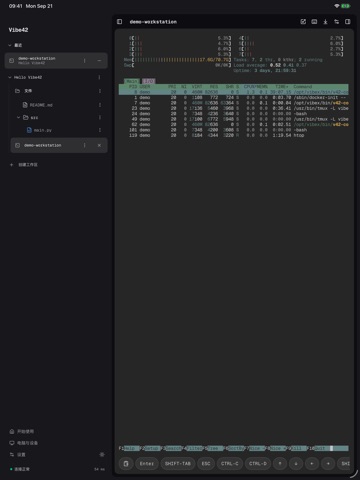Toggle the right panel icon in the header
The image size is (360, 480).
[x=348, y=22]
